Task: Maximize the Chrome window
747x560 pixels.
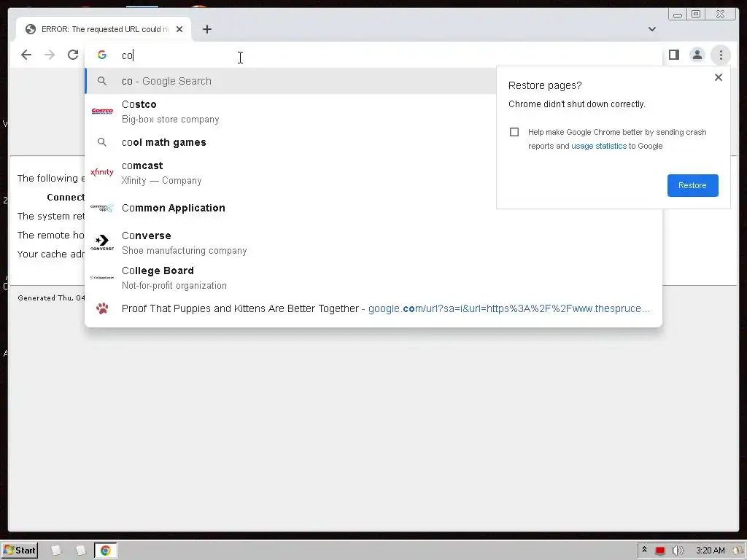Action: (696, 15)
